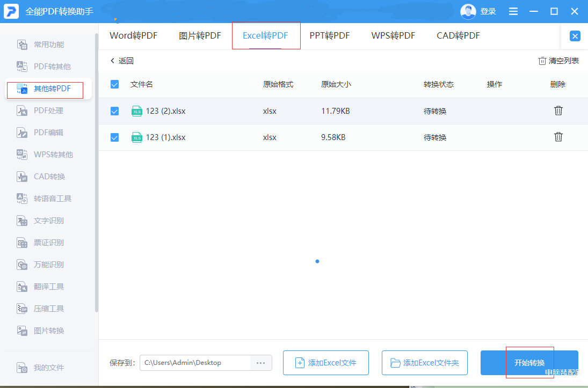
Task: Click file name 123 (1).xlsx
Action: pos(166,137)
